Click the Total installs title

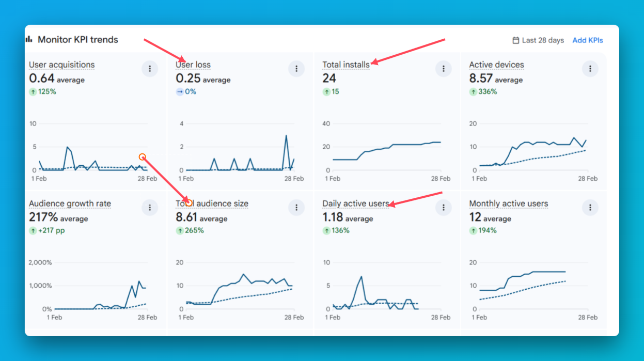(345, 65)
